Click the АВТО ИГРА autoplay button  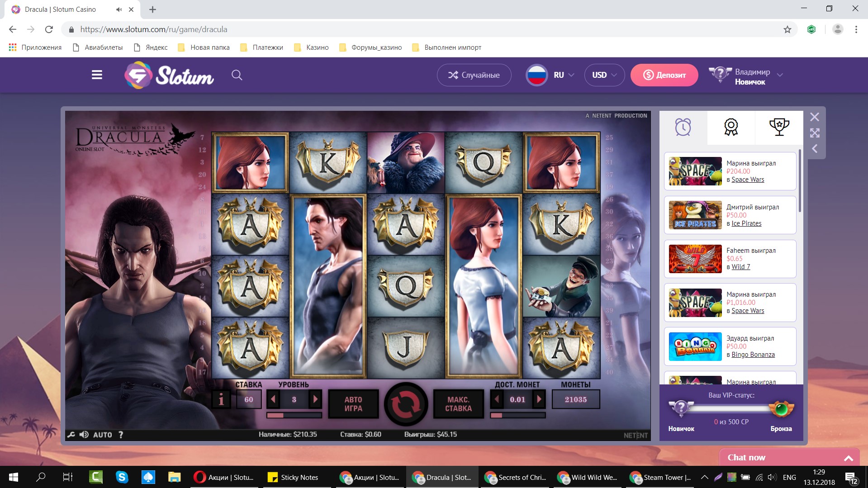tap(353, 404)
